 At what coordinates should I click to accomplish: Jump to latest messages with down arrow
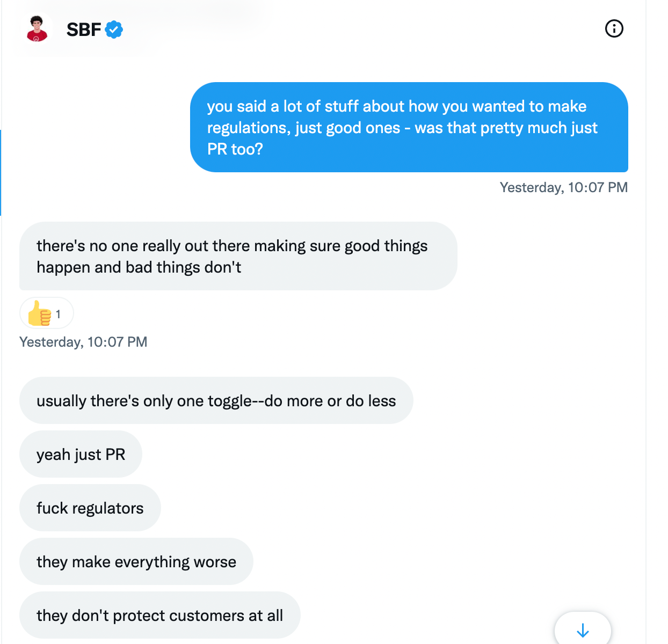pyautogui.click(x=583, y=630)
